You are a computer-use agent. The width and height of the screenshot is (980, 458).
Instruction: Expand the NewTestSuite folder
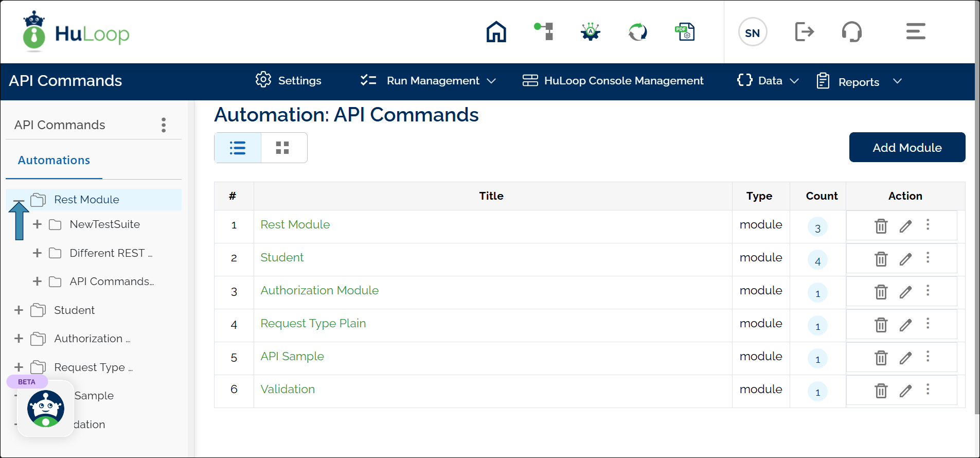pyautogui.click(x=37, y=224)
